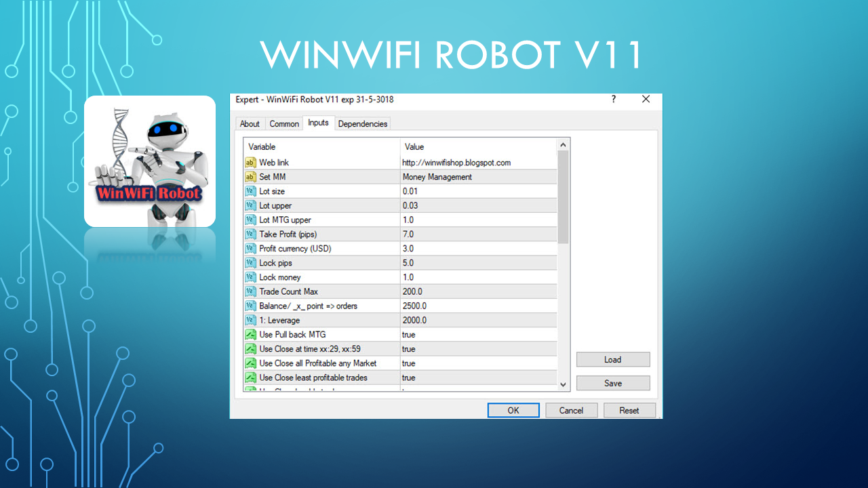Edit the Lot upper value 0.03
The image size is (868, 488).
point(478,205)
